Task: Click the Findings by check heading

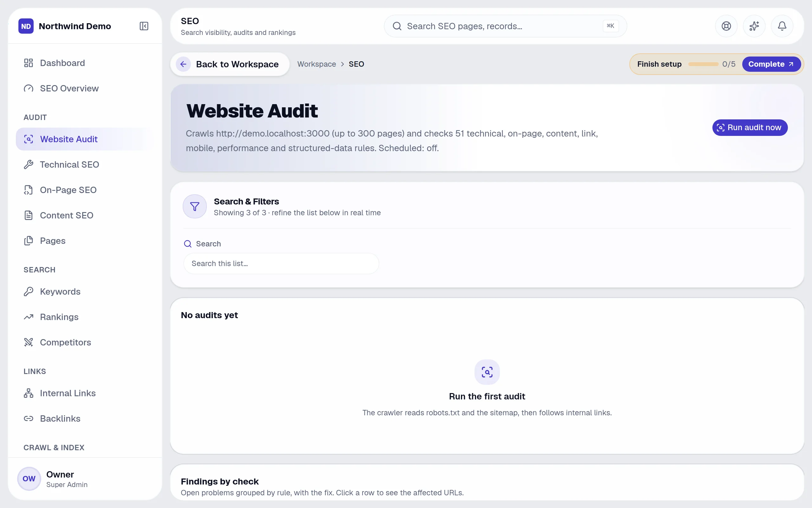Action: tap(220, 481)
